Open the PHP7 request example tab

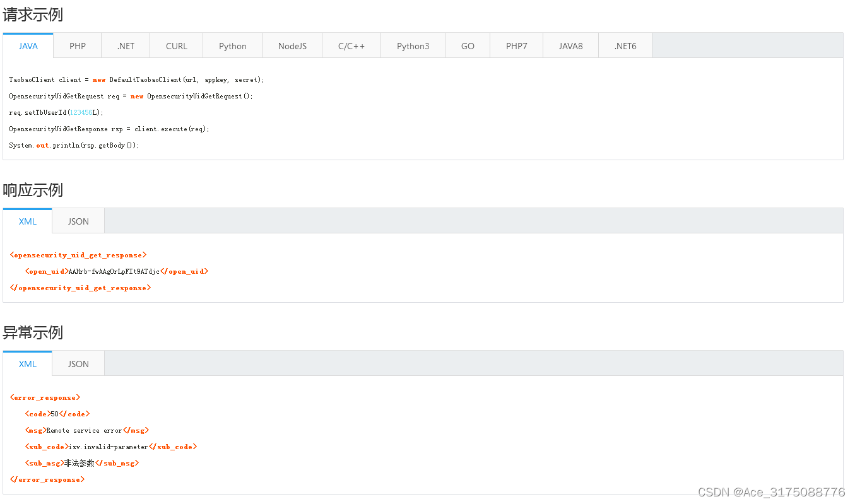[x=516, y=45]
